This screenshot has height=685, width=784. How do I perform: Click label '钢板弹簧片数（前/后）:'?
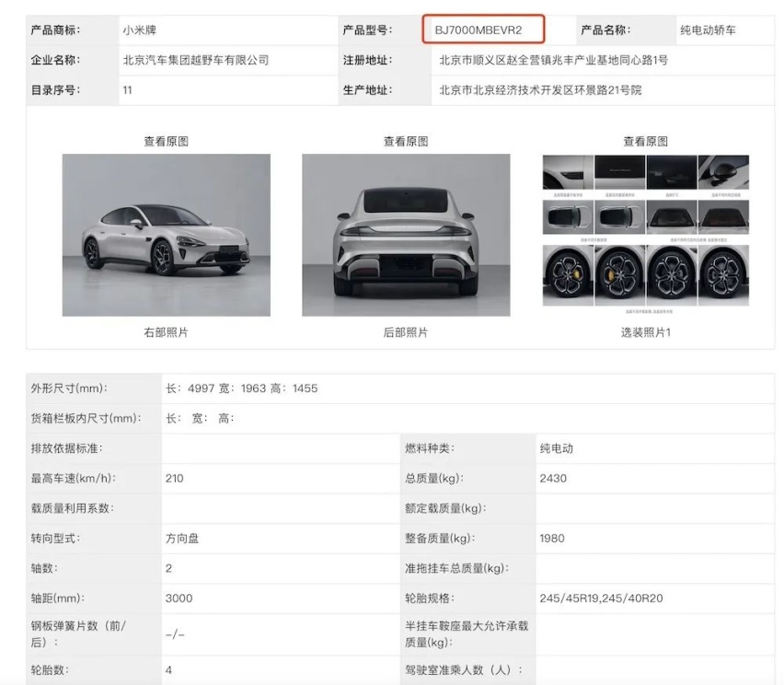point(78,634)
